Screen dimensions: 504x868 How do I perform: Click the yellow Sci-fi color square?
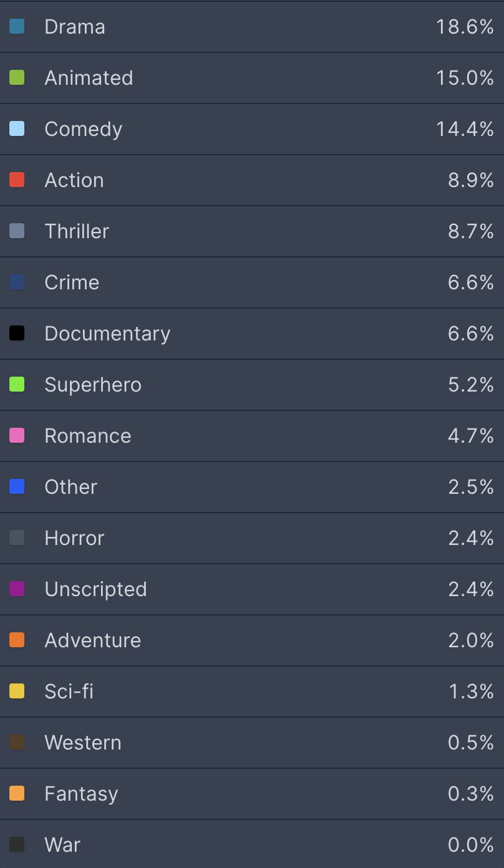(17, 692)
